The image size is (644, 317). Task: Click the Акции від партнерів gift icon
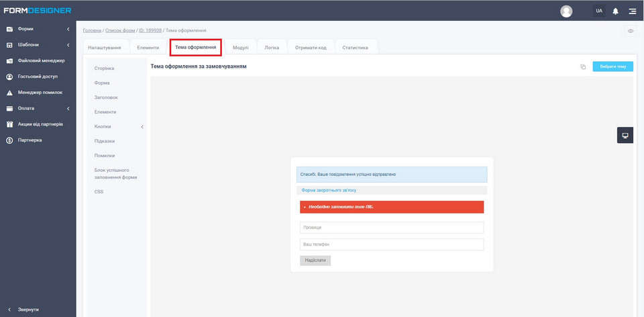(x=10, y=124)
